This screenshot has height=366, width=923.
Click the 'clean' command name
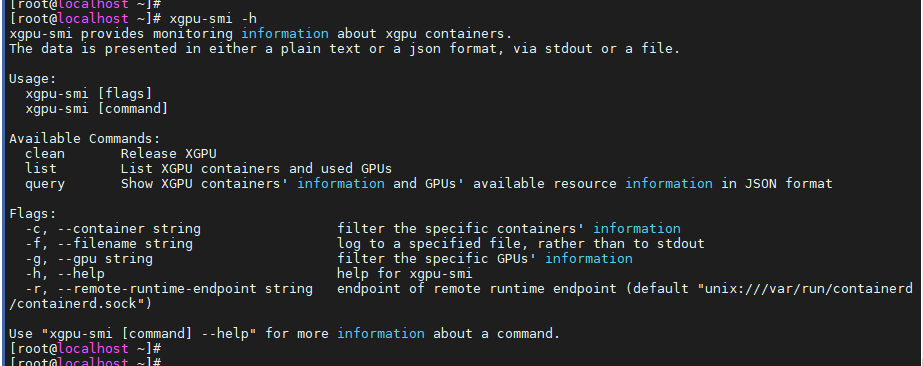45,154
